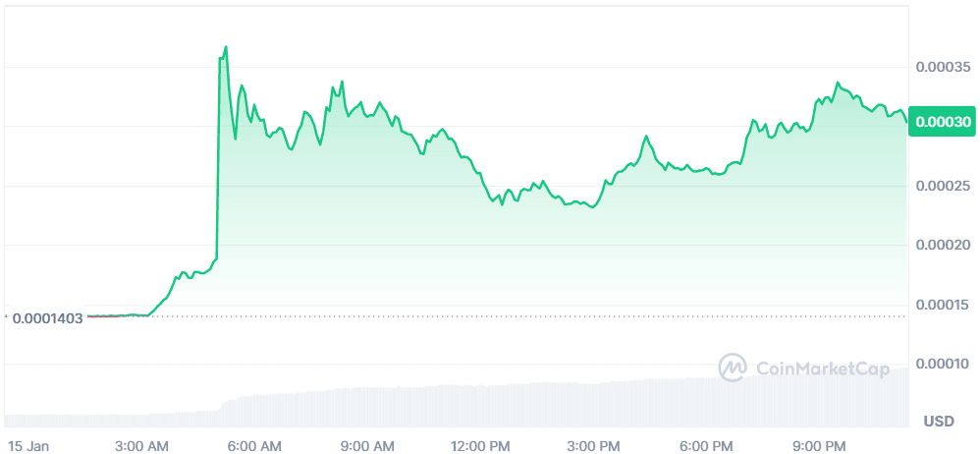This screenshot has width=980, height=454.
Task: Select the 3:00 PM time marker
Action: click(596, 446)
